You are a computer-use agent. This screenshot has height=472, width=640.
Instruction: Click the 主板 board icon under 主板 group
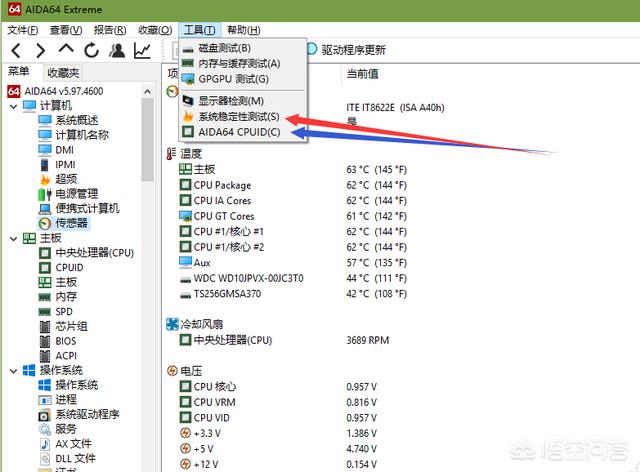coord(45,282)
